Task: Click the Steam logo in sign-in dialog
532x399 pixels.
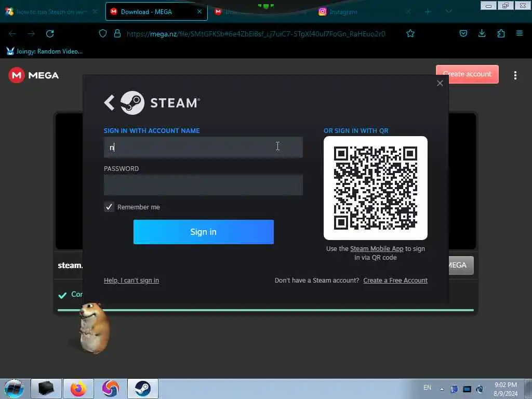Action: [132, 103]
